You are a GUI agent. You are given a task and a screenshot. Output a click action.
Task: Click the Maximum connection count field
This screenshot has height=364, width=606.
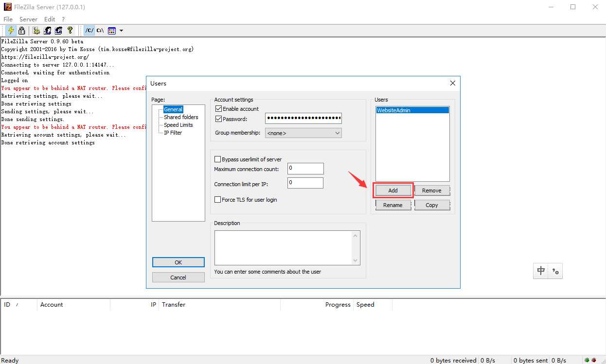[305, 169]
